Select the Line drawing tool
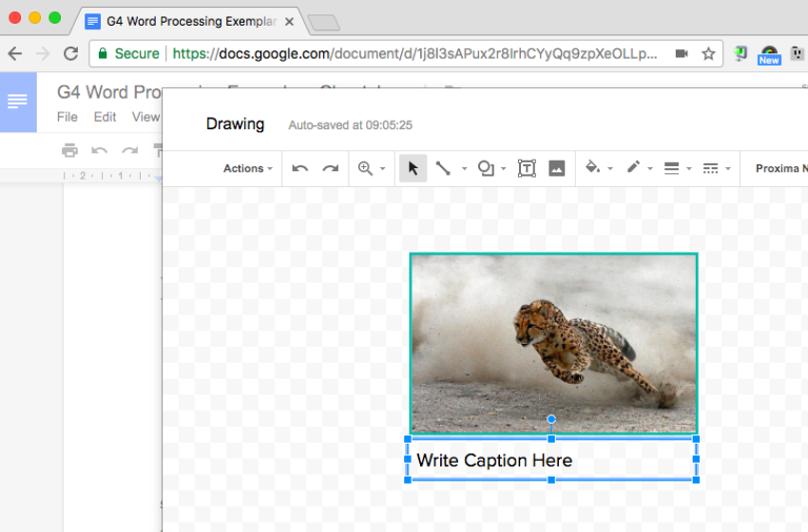Viewport: 808px width, 532px height. pos(443,168)
